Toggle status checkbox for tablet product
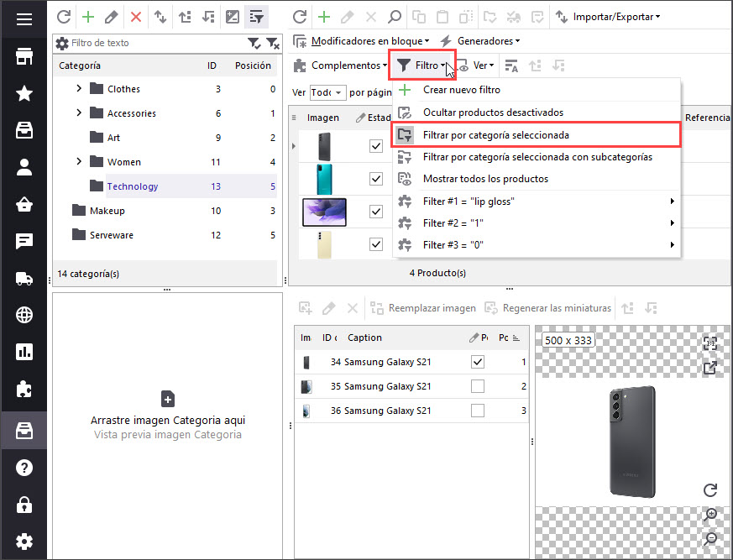This screenshot has height=560, width=733. click(376, 212)
